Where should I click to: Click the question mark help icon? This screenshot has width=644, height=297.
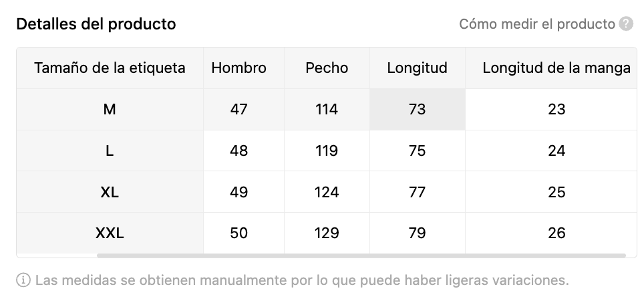[x=626, y=24]
